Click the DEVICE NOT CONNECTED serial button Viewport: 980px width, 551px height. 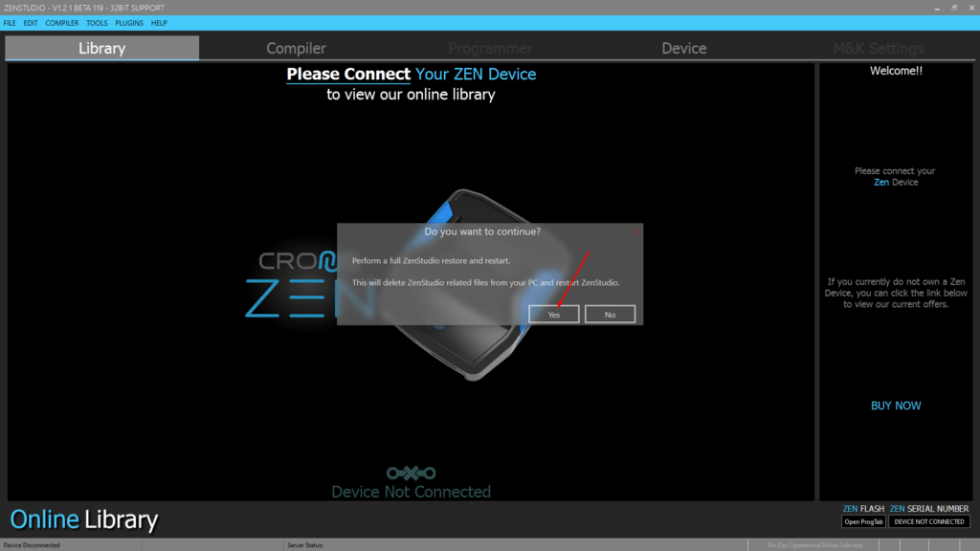click(x=929, y=521)
